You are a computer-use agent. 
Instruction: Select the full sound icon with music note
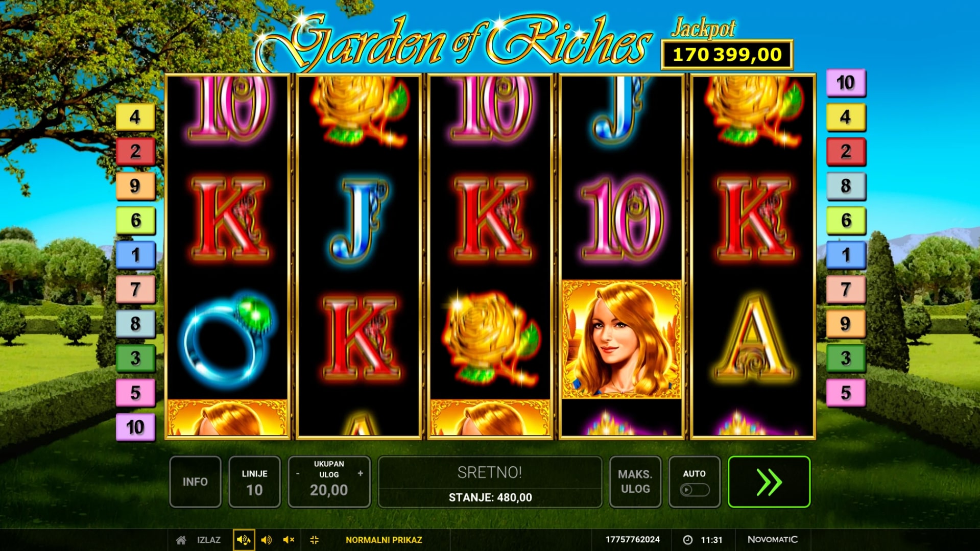244,540
